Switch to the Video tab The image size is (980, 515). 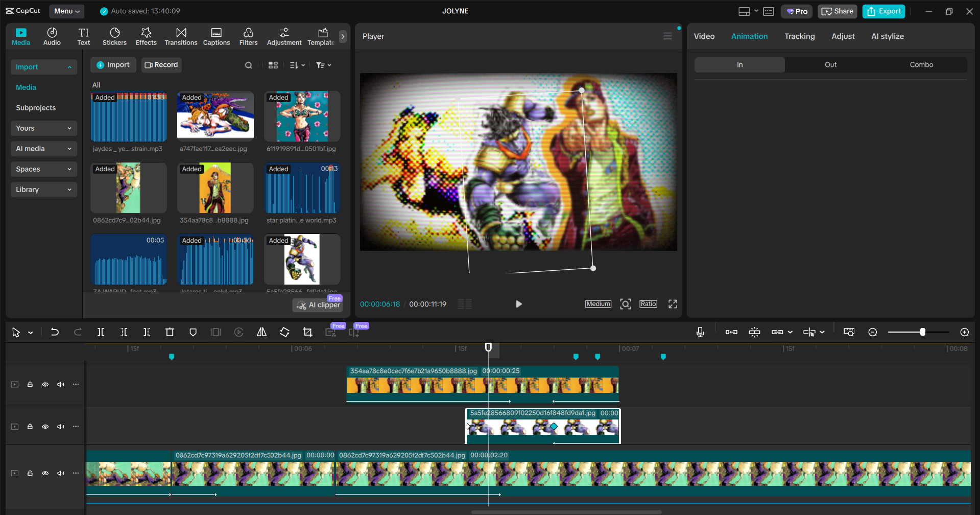pos(704,36)
